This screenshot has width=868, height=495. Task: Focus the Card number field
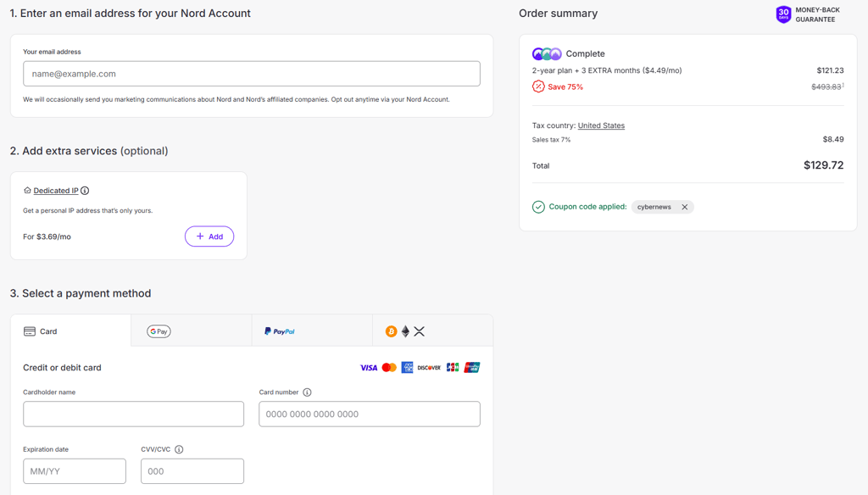pos(370,414)
